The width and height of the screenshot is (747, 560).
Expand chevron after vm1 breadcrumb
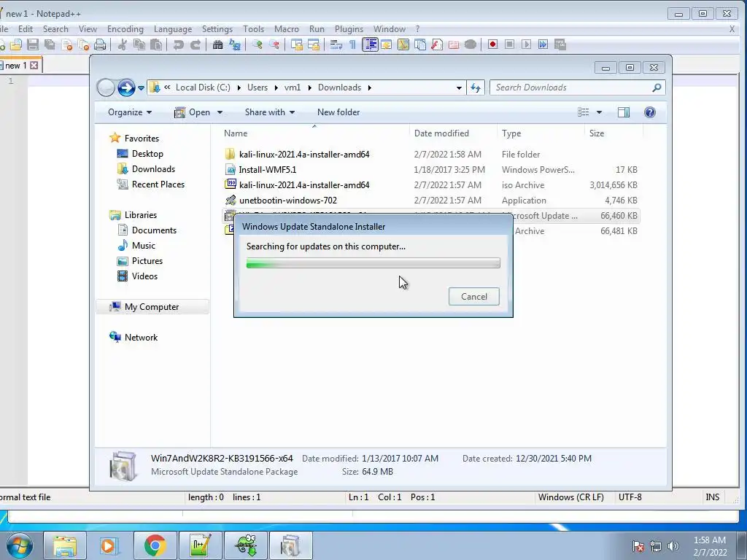point(309,87)
